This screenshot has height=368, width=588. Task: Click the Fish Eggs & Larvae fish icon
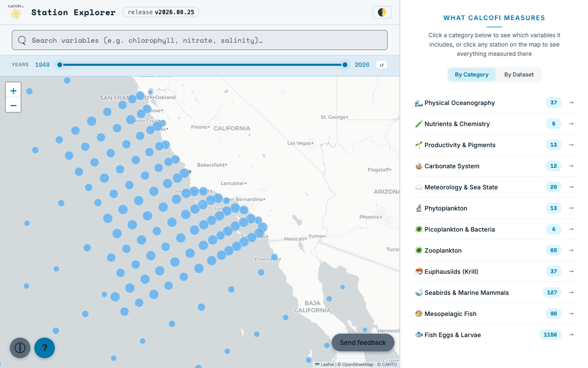(x=418, y=335)
